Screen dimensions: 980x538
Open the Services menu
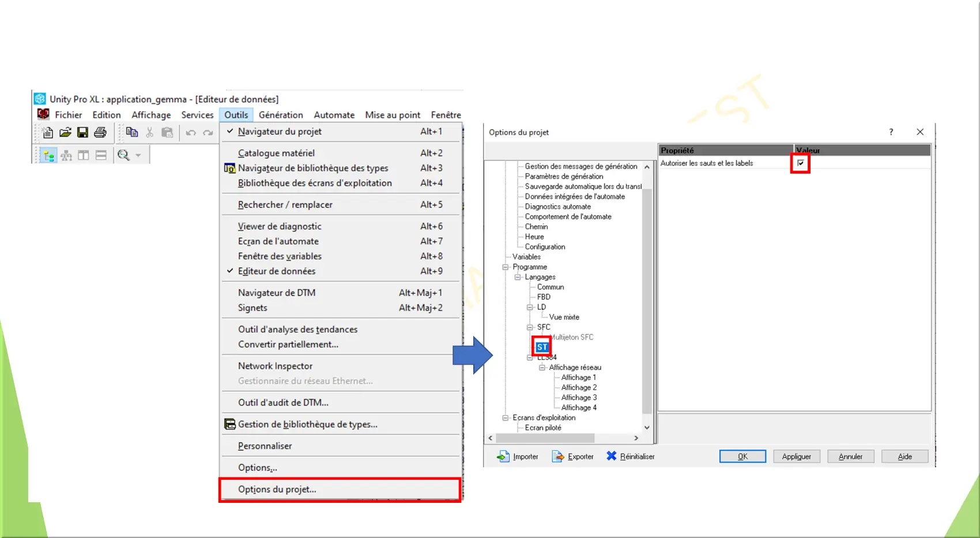point(197,115)
